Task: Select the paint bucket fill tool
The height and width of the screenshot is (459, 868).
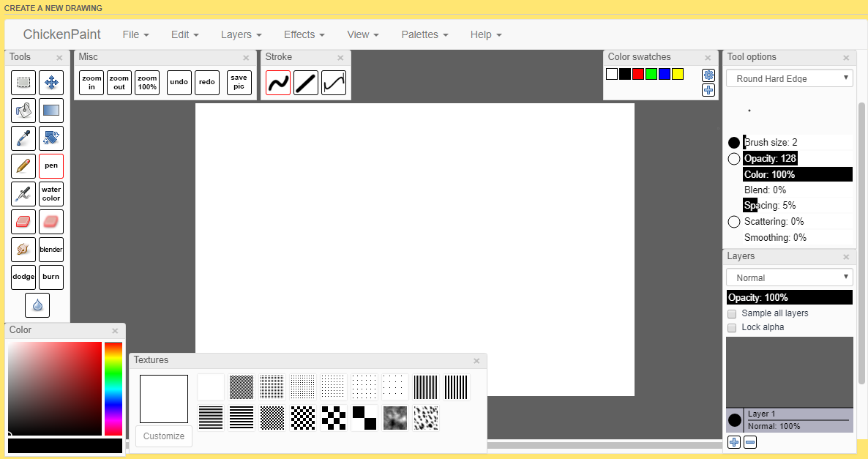Action: coord(23,111)
